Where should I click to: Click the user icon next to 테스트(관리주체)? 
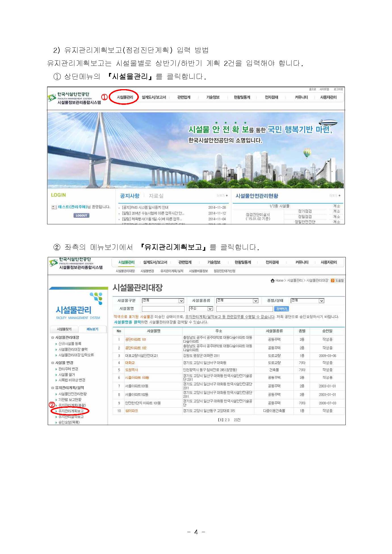[x=54, y=207]
